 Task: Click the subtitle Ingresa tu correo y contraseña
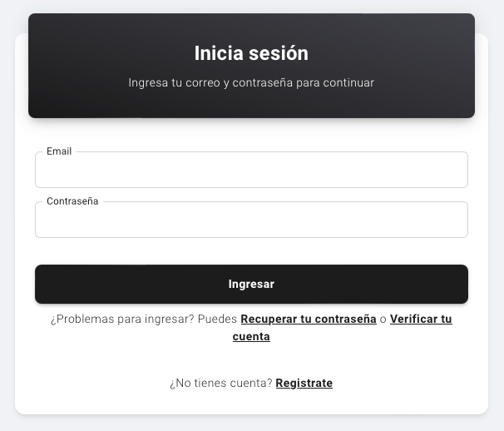click(x=251, y=83)
